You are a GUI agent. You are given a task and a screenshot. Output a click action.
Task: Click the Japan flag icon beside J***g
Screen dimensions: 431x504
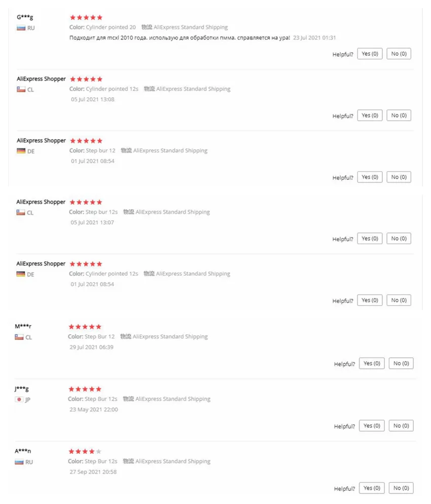click(x=19, y=400)
